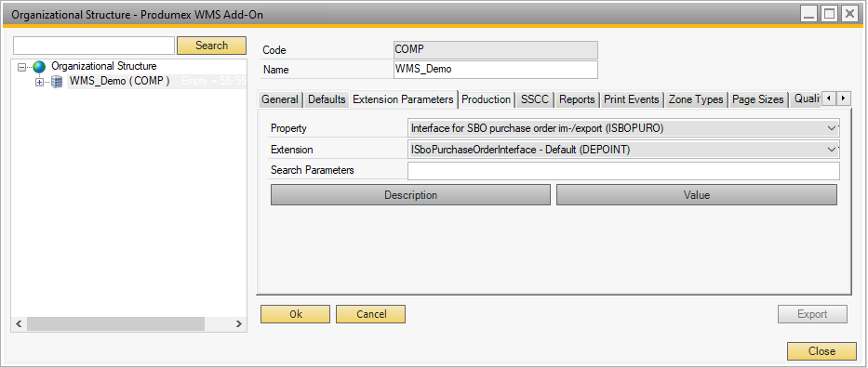Click the tree scrollbar left arrow
The width and height of the screenshot is (868, 368).
pyautogui.click(x=19, y=324)
